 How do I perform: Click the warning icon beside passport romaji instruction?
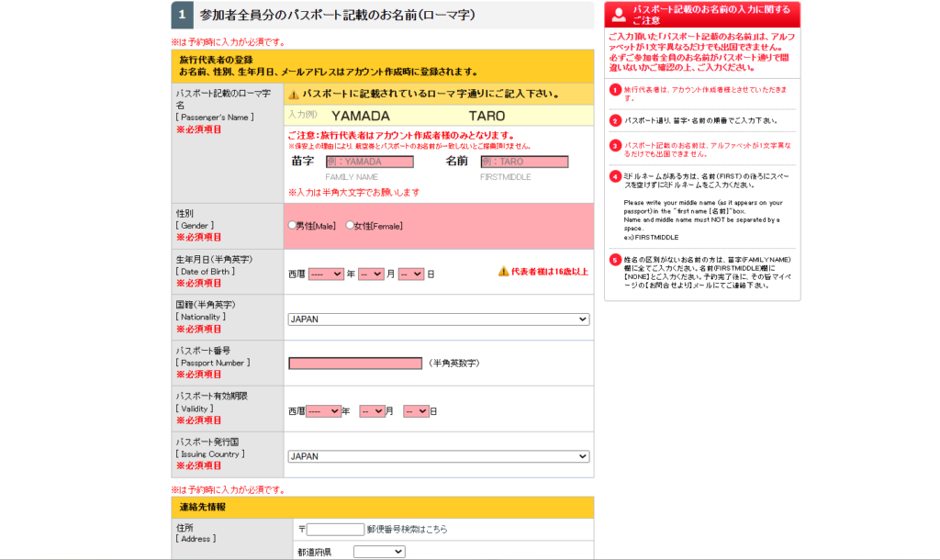coord(294,95)
